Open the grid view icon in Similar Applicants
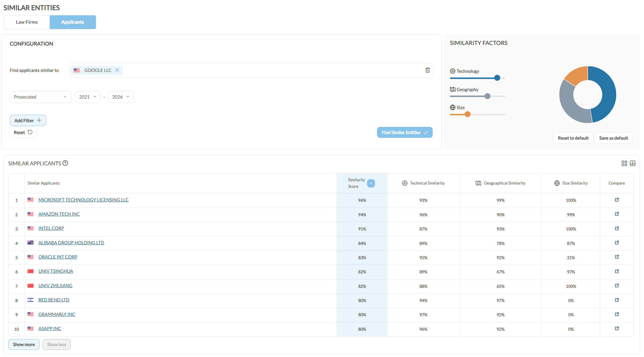 pyautogui.click(x=624, y=163)
